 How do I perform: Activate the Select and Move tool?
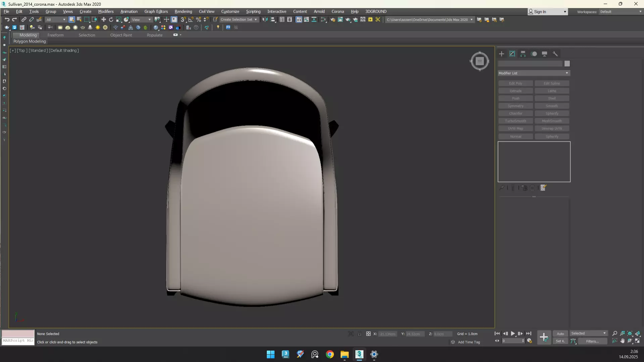103,19
